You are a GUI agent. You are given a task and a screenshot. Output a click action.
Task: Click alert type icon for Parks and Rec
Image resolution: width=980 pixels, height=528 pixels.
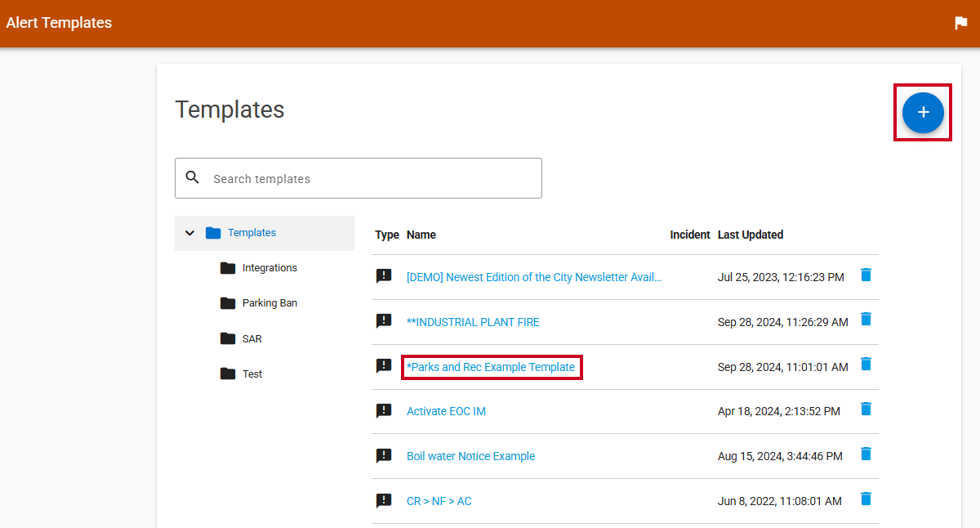(384, 366)
